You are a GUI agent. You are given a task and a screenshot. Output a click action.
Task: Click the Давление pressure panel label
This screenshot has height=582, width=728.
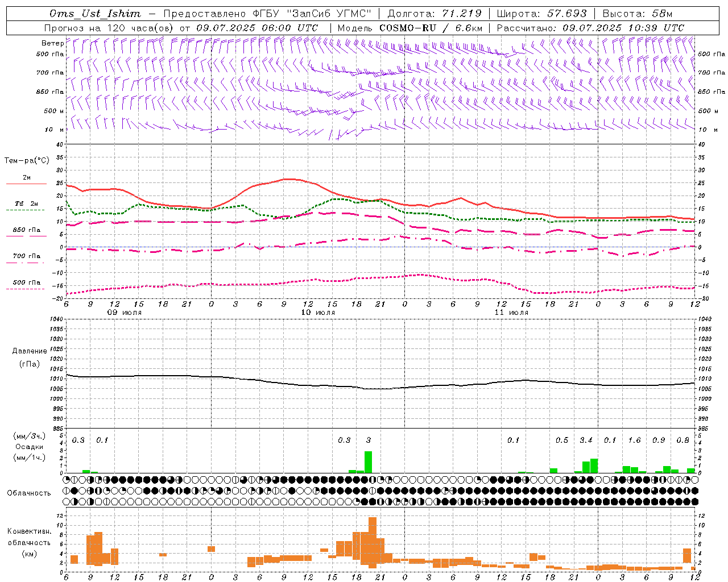[x=30, y=351]
